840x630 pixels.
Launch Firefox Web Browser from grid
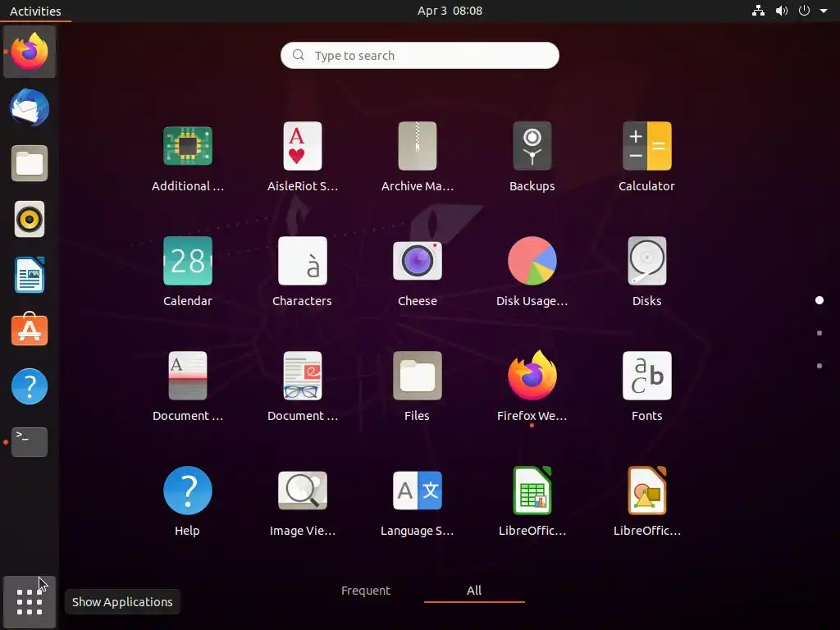pyautogui.click(x=532, y=386)
